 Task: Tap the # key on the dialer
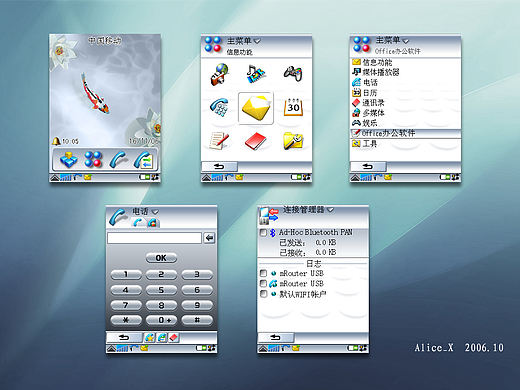pyautogui.click(x=197, y=320)
